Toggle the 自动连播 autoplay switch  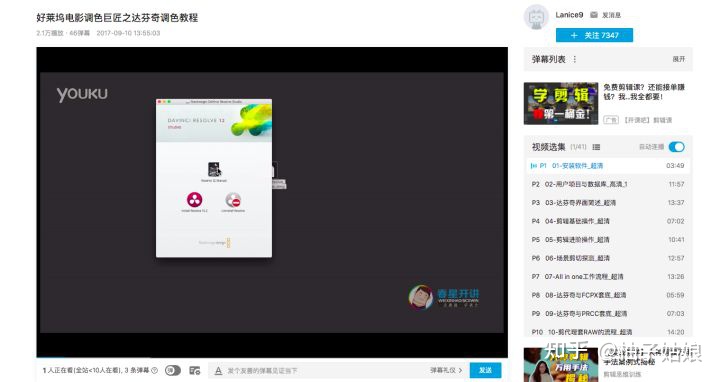[676, 147]
